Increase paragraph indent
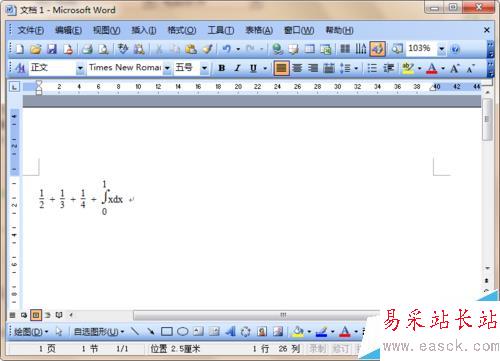The width and height of the screenshot is (500, 361). [x=389, y=68]
